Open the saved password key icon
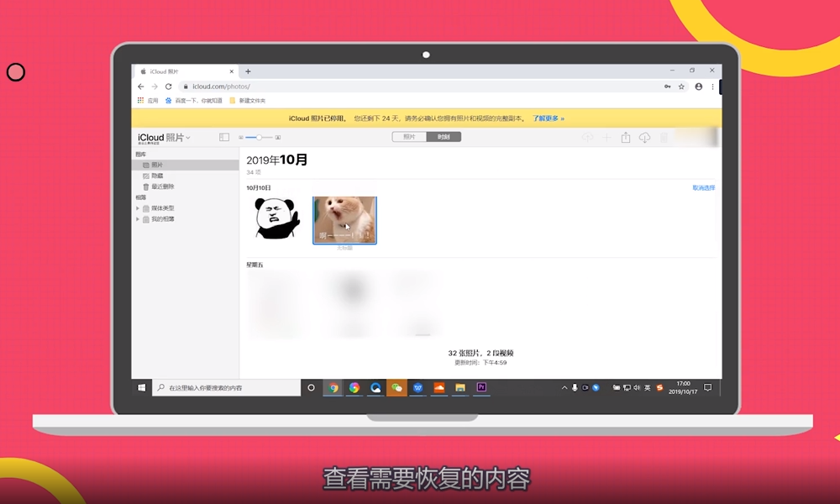The height and width of the screenshot is (504, 840). click(x=668, y=87)
